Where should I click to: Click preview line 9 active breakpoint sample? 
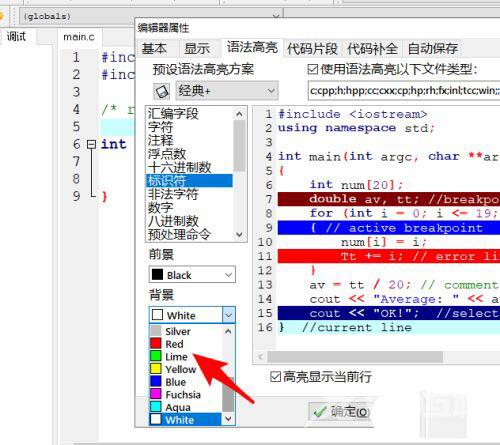(389, 228)
